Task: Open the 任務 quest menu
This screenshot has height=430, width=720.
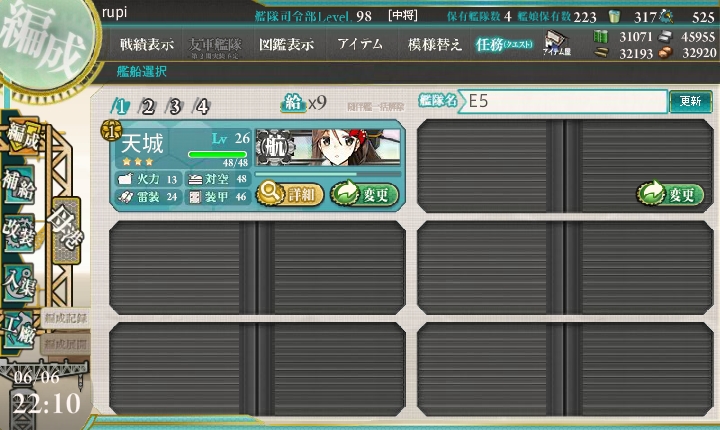Action: (504, 45)
